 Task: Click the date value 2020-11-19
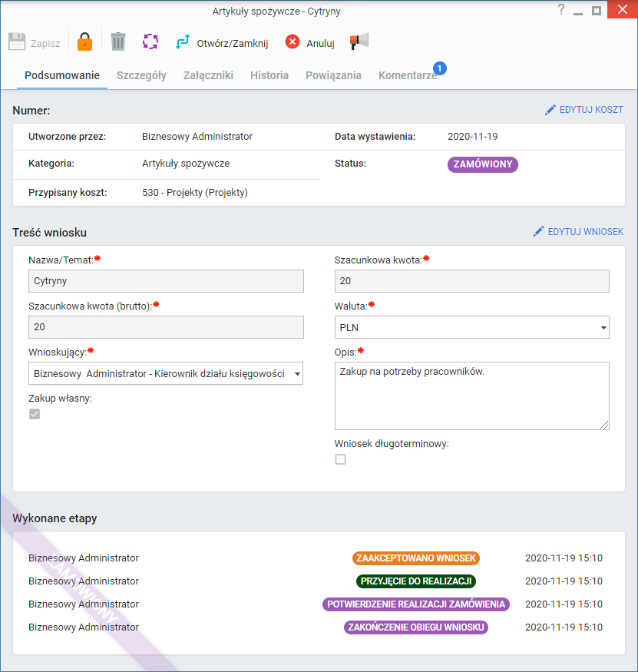[x=473, y=137]
